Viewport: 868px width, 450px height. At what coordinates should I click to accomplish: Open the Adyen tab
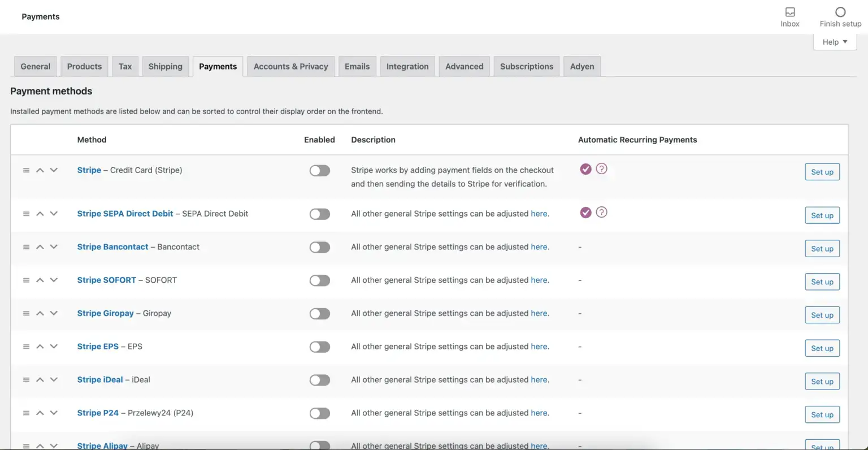582,66
